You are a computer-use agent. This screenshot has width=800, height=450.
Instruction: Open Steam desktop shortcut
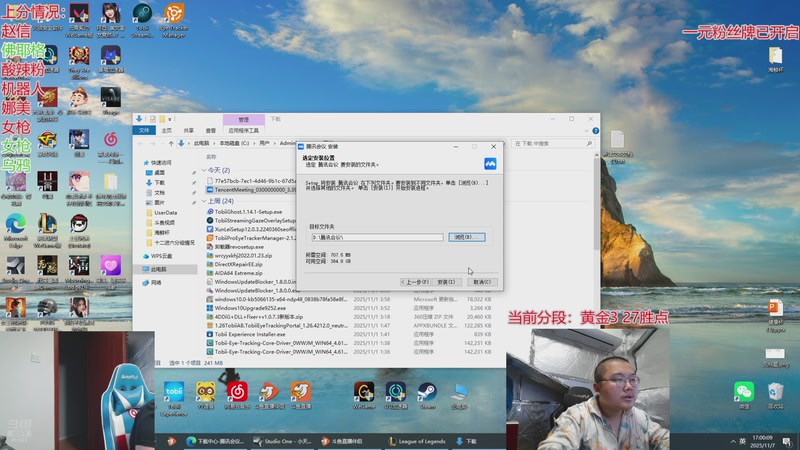point(427,396)
